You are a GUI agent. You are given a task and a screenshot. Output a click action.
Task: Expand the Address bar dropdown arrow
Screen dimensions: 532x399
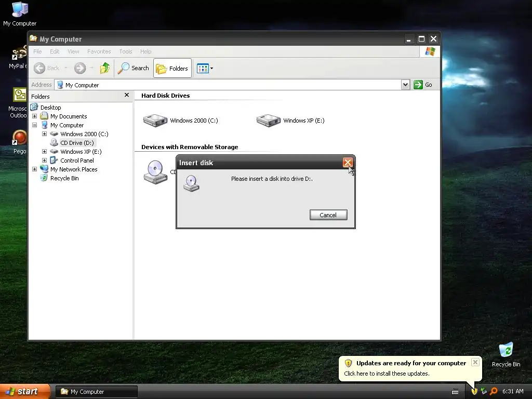tap(405, 85)
